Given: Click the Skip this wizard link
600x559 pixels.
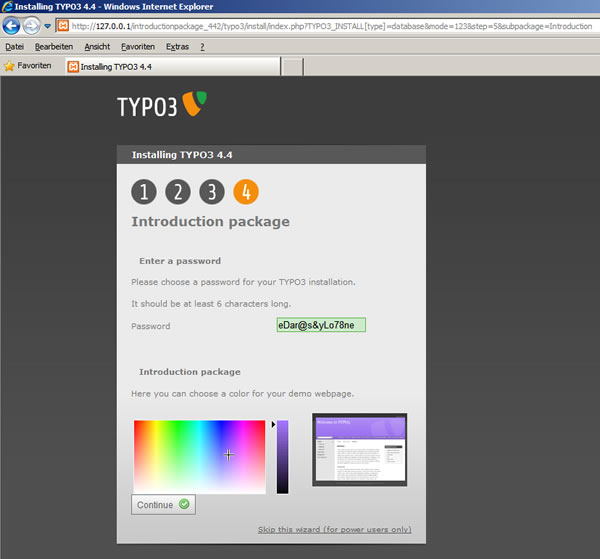Looking at the screenshot, I should tap(334, 529).
